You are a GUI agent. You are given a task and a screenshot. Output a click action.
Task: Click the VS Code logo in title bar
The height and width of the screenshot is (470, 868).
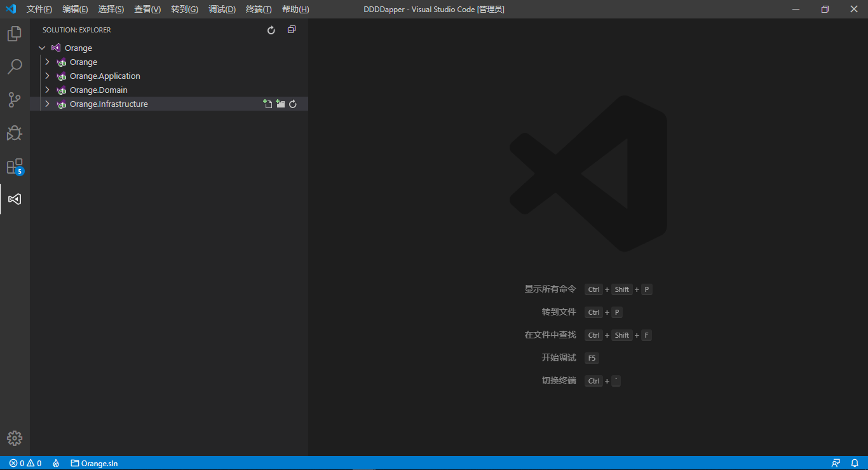click(x=11, y=9)
